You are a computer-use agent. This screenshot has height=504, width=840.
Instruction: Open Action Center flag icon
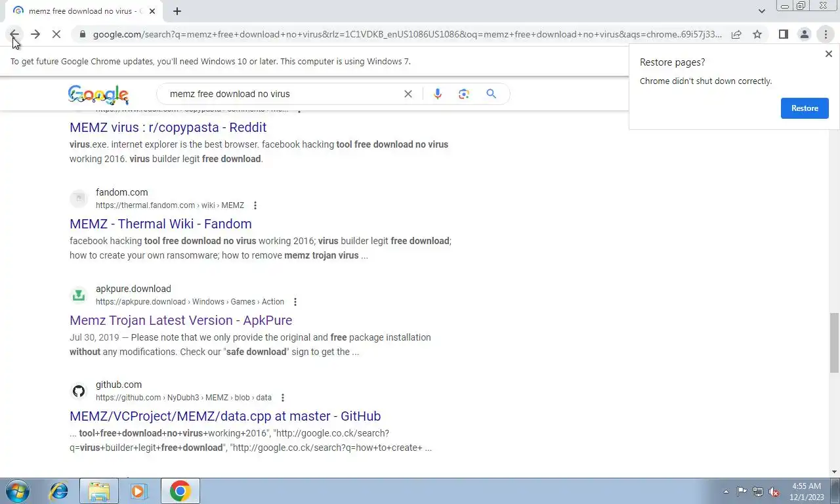742,492
